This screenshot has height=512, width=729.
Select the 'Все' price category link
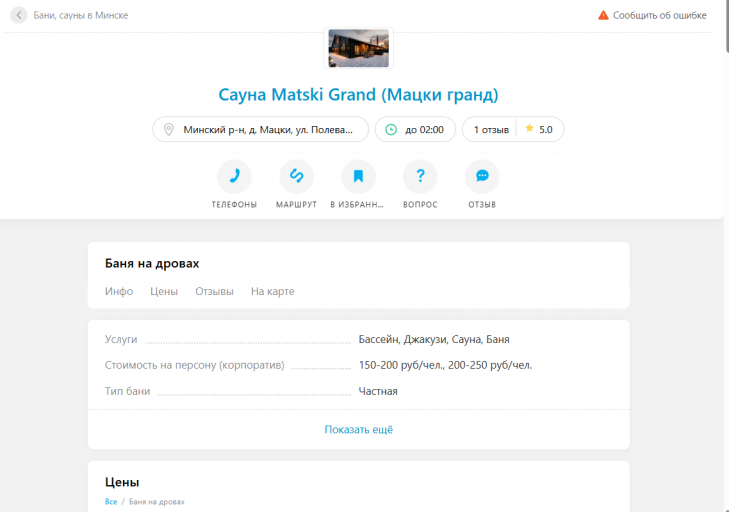tap(111, 502)
